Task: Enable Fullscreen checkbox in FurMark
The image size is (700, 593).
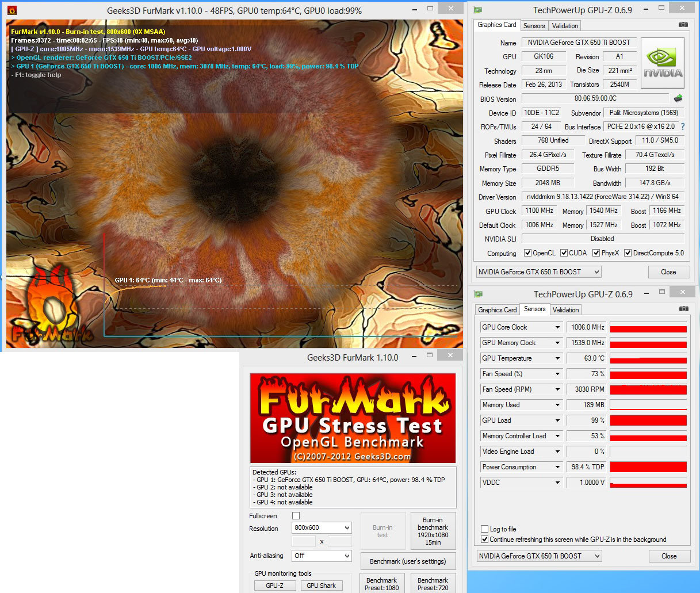Action: pyautogui.click(x=296, y=516)
